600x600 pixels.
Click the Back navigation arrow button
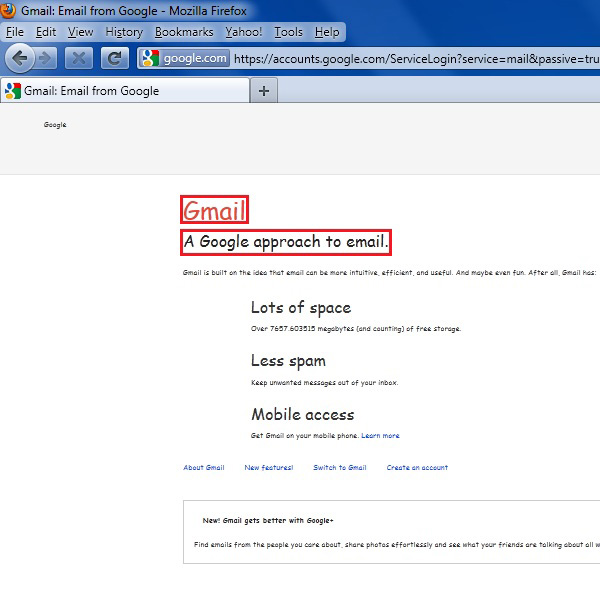click(20, 58)
